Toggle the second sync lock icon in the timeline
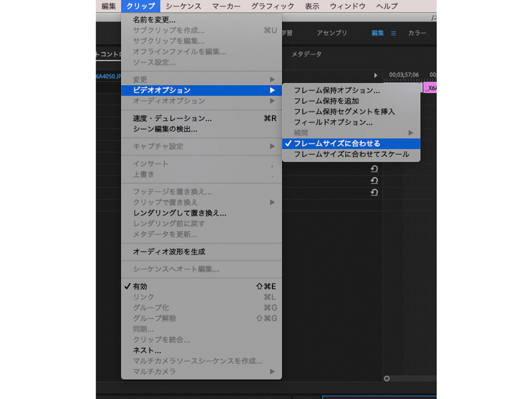Screen dimensions: 532x399 click(x=374, y=181)
